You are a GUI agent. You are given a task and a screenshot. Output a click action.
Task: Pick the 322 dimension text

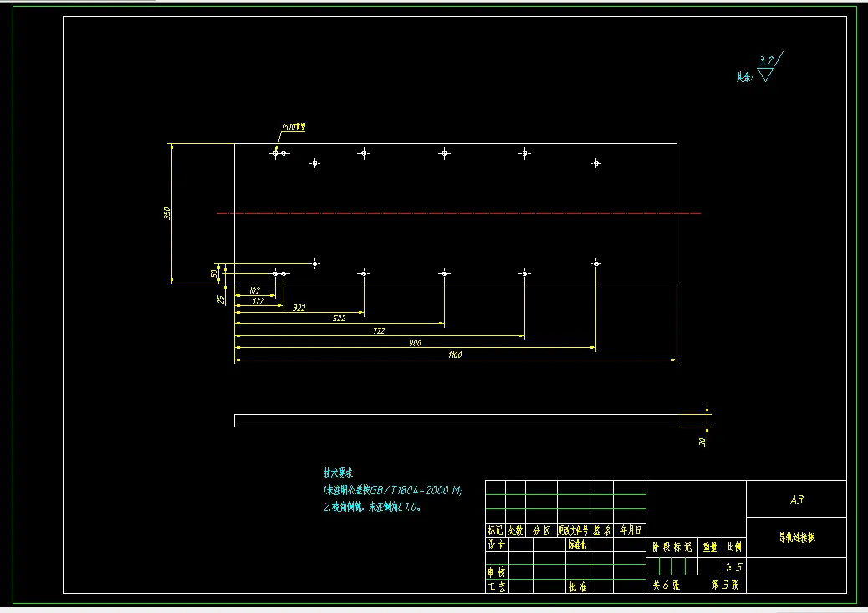click(299, 307)
